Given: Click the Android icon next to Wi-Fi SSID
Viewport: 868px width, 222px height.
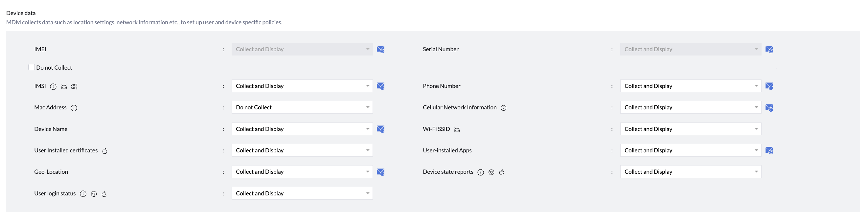Looking at the screenshot, I should click(x=457, y=129).
